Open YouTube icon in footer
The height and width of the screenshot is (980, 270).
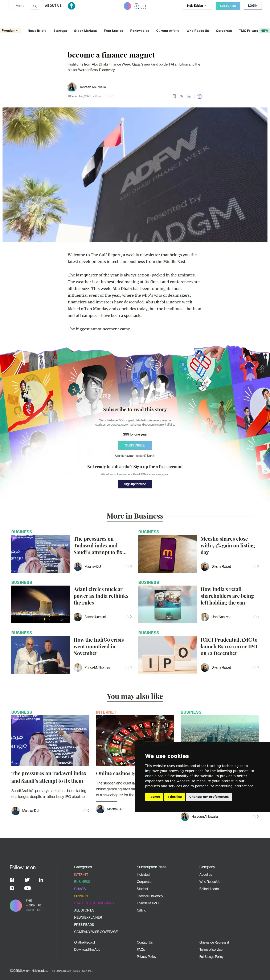click(x=27, y=888)
